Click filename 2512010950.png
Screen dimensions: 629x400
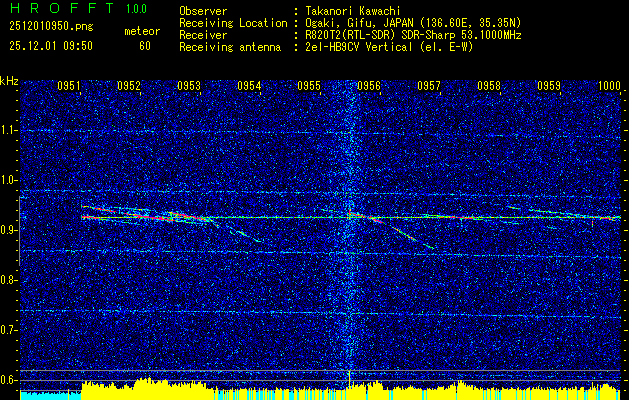[51, 27]
